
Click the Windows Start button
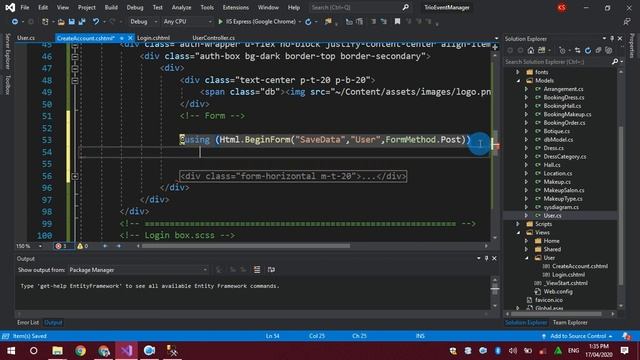pos(11,351)
